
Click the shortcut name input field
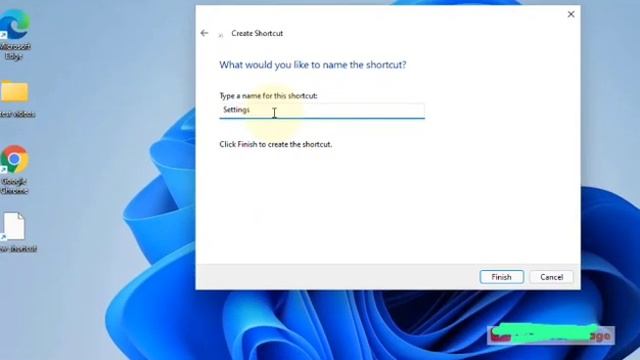[322, 110]
